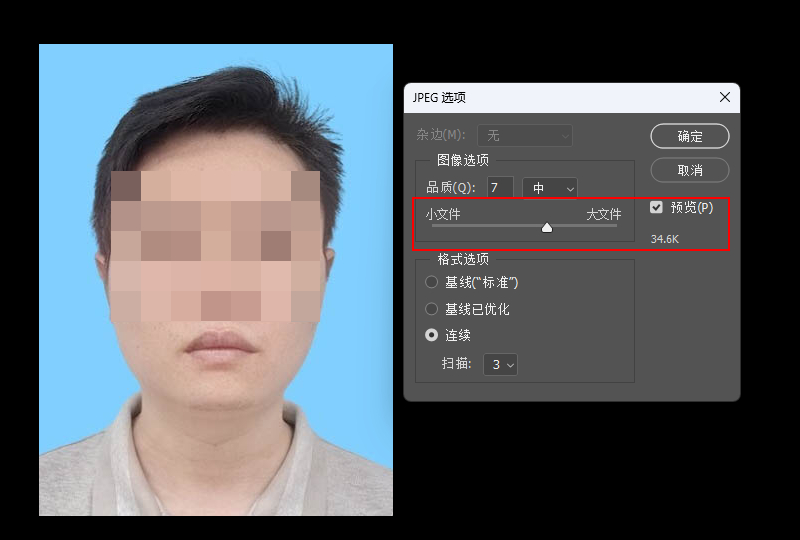Select the 基线("标准") radio option
Screen dimensions: 800x540
click(x=432, y=282)
